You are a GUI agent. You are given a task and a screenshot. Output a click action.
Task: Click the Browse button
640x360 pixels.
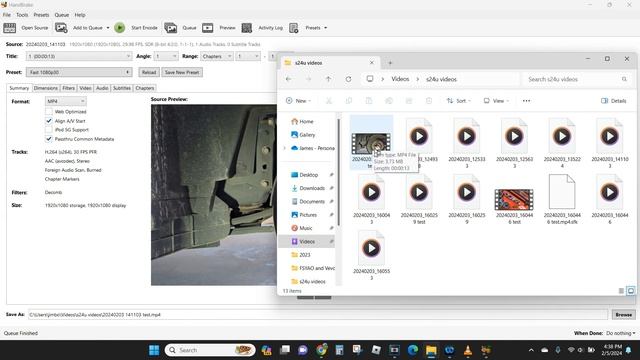click(x=624, y=315)
